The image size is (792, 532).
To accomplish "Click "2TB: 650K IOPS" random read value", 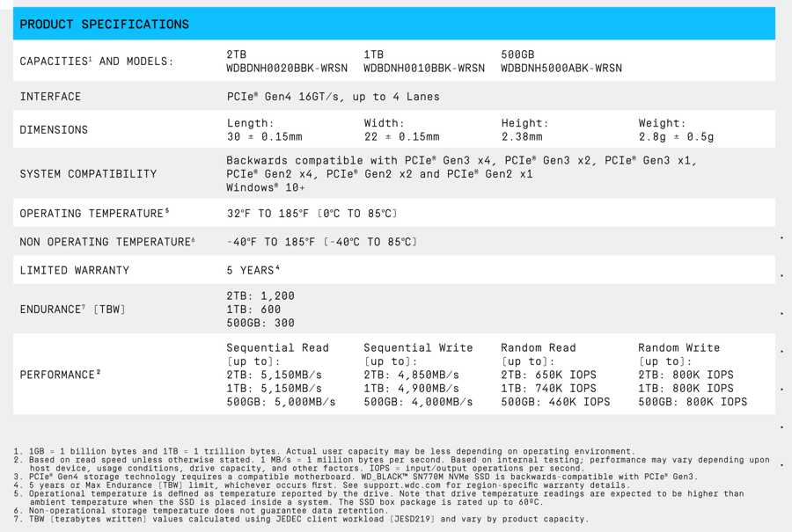I will (x=548, y=375).
